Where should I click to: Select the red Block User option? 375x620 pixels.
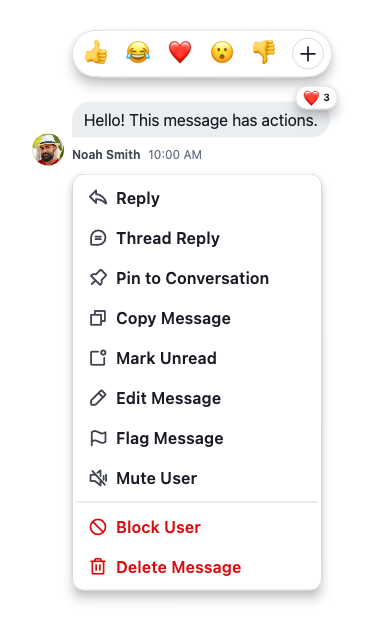click(x=197, y=527)
